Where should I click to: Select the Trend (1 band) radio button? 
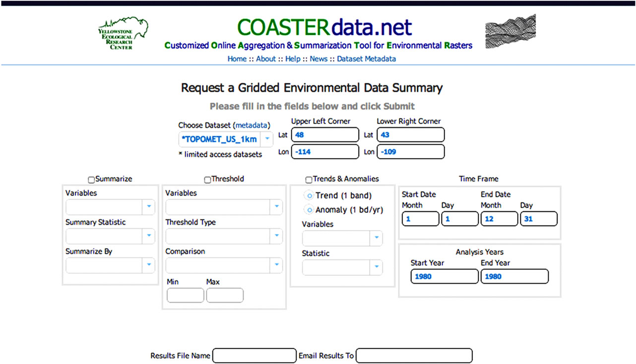[309, 196]
